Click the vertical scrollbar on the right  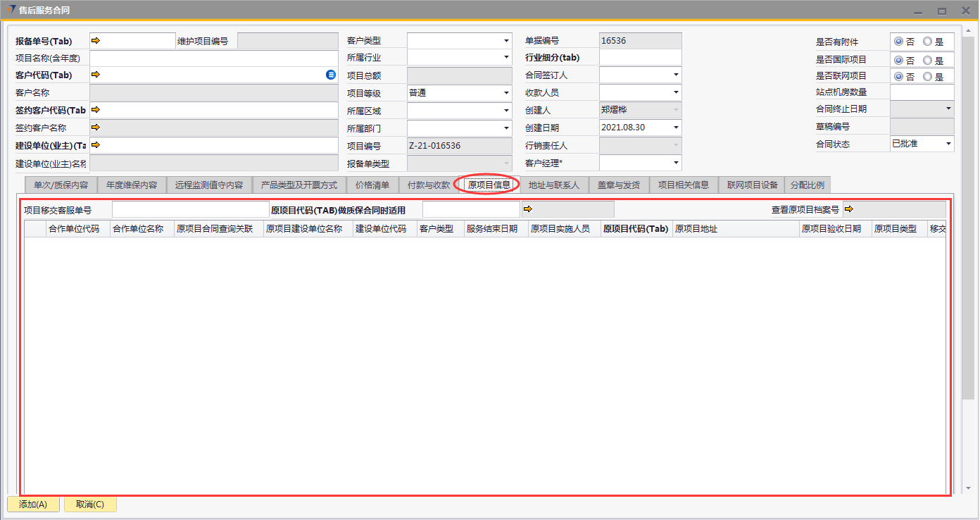click(968, 211)
